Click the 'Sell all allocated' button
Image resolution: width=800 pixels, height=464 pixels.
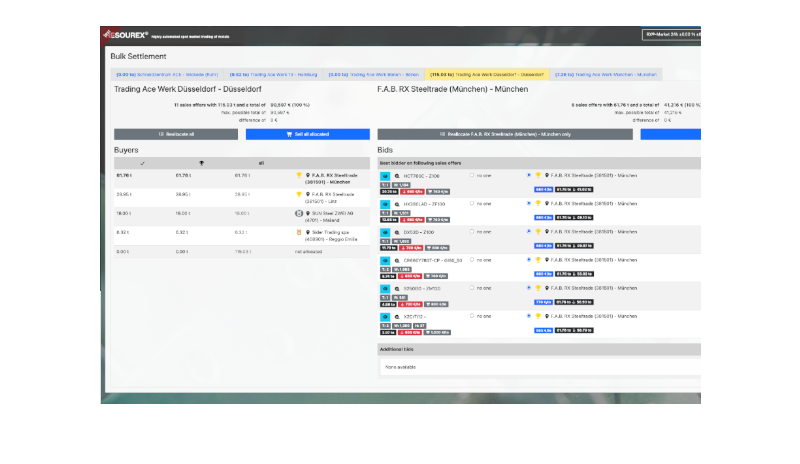[308, 134]
